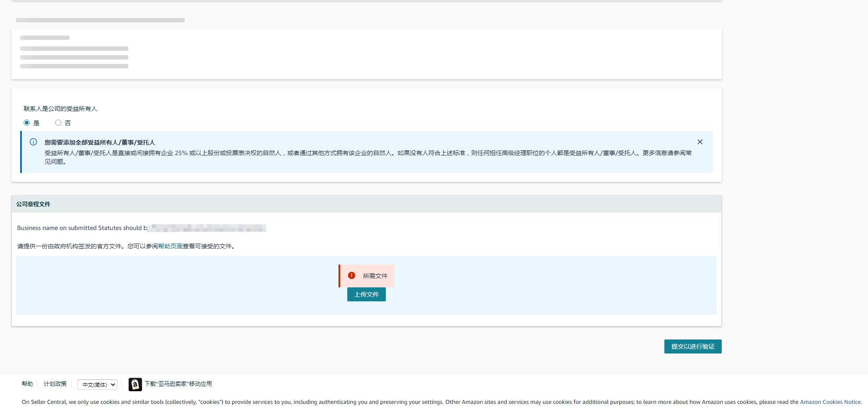The height and width of the screenshot is (410, 868).
Task: Open the Amazon Cookies Notice link
Action: point(830,402)
